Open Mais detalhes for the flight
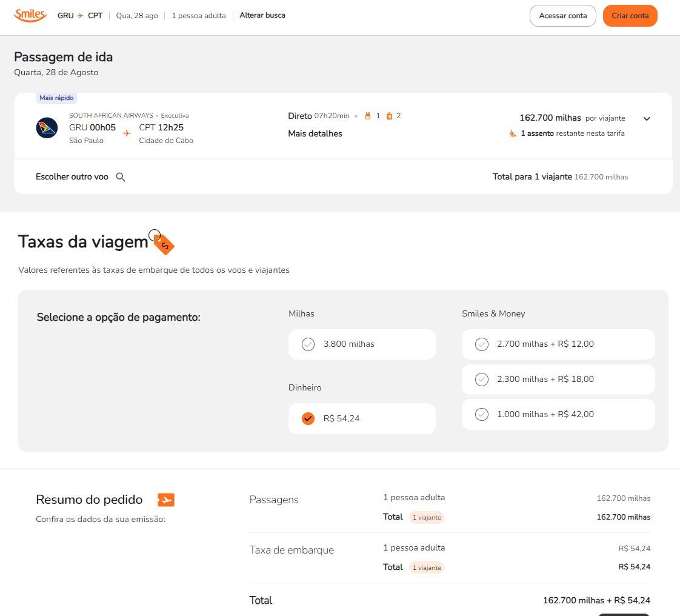Image resolution: width=680 pixels, height=616 pixels. click(315, 133)
